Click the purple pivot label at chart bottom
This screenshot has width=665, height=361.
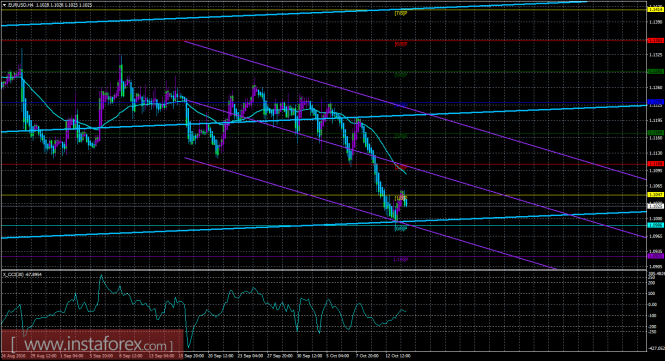[401, 260]
